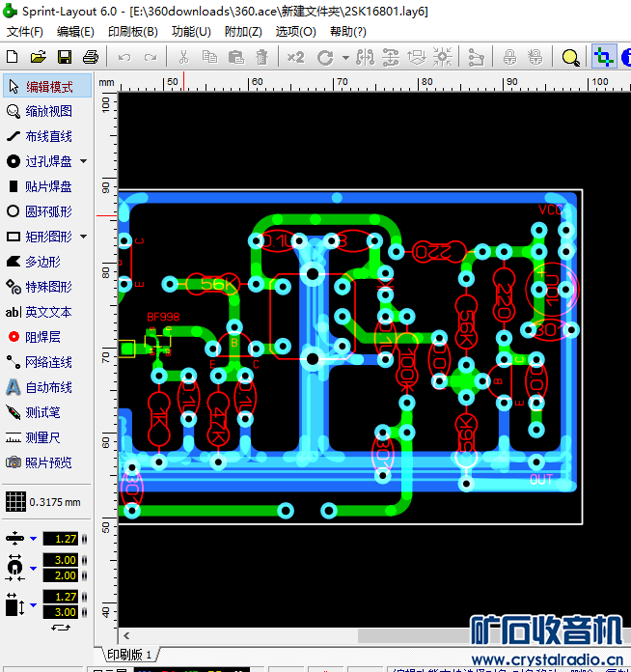Viewport: 631px width, 672px height.
Task: Expand the 矩形图形 rectangle options arrow
Action: tap(84, 237)
